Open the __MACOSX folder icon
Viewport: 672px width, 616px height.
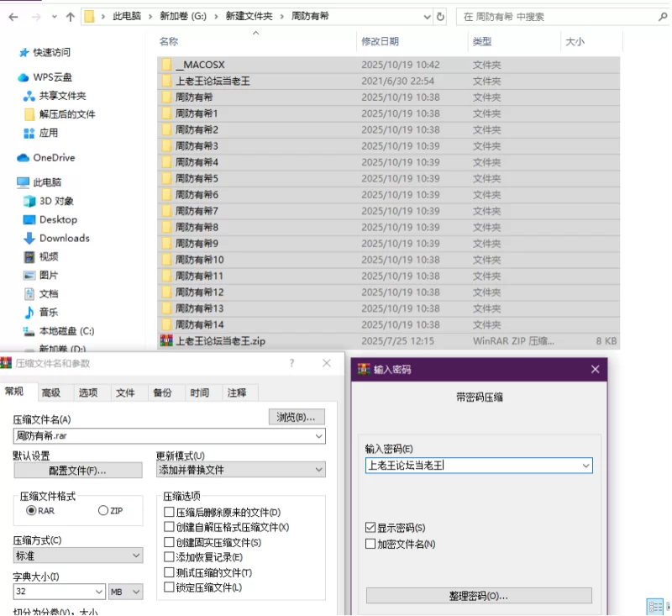[x=166, y=65]
